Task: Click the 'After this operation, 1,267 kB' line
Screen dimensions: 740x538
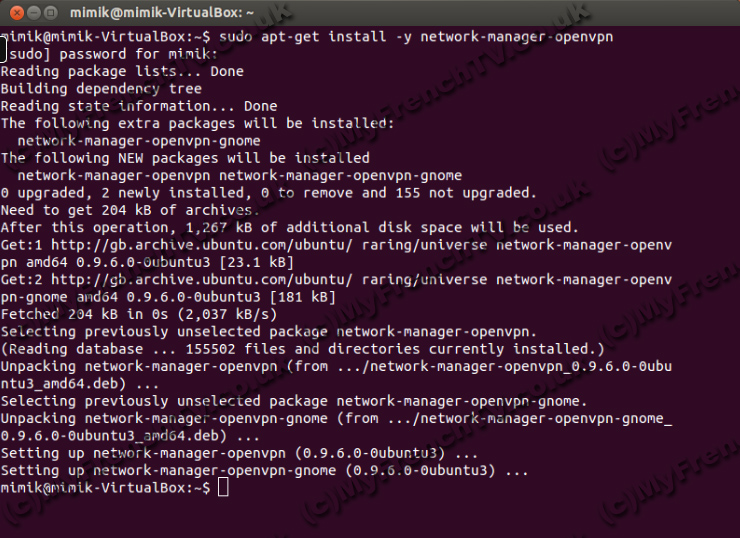Action: point(289,227)
